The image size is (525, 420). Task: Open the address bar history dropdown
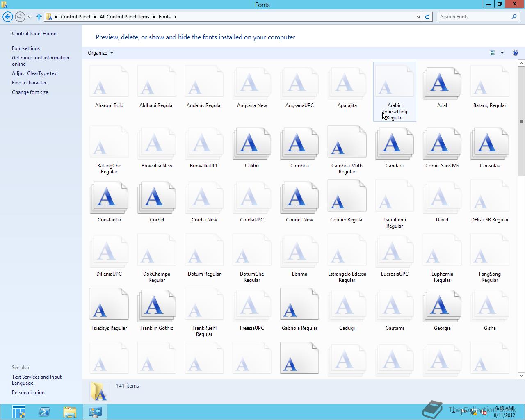point(418,17)
